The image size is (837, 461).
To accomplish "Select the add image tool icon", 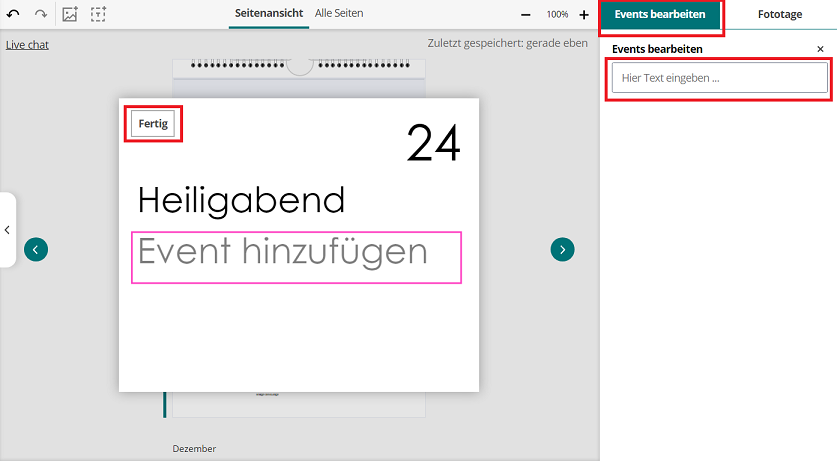I will coord(70,14).
